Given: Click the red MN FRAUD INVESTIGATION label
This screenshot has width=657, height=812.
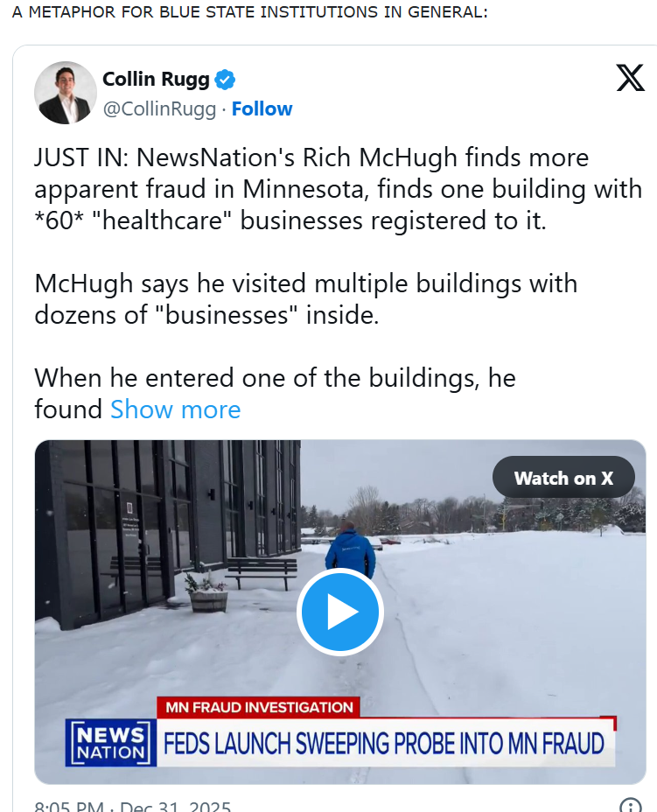Looking at the screenshot, I should point(258,707).
